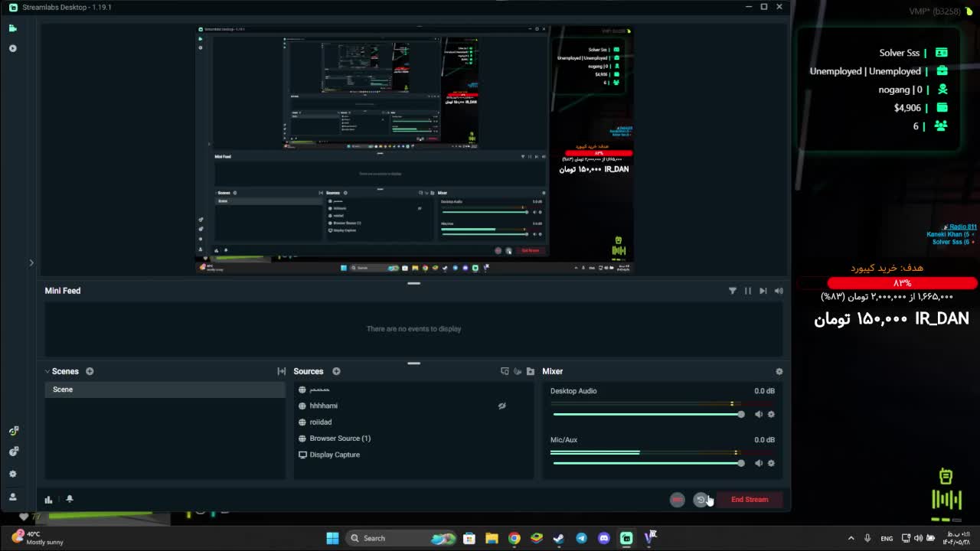Viewport: 980px width, 551px height.
Task: Open the second sidebar icon below Editor
Action: coord(12,48)
